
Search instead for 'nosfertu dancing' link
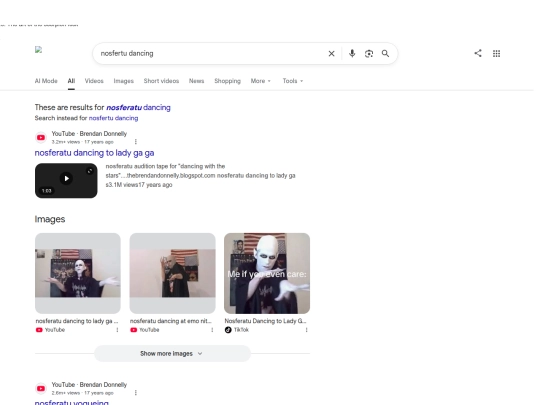click(x=113, y=118)
